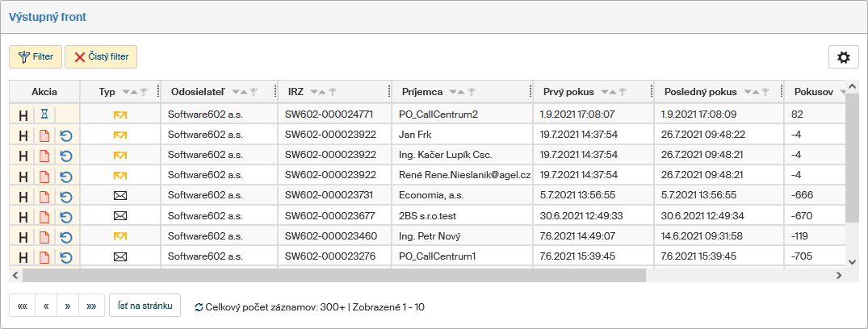
Task: Open the filter funnel in the Odosielateľ column header
Action: 254,92
